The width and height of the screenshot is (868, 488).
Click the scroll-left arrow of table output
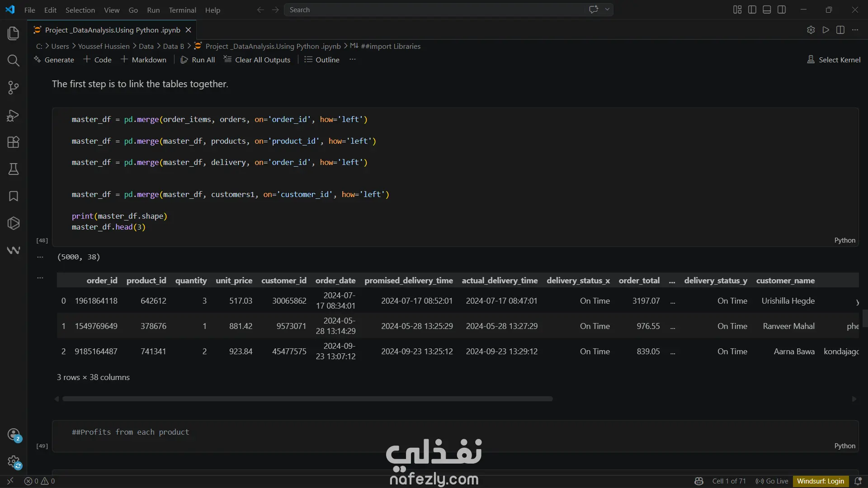[x=57, y=399]
